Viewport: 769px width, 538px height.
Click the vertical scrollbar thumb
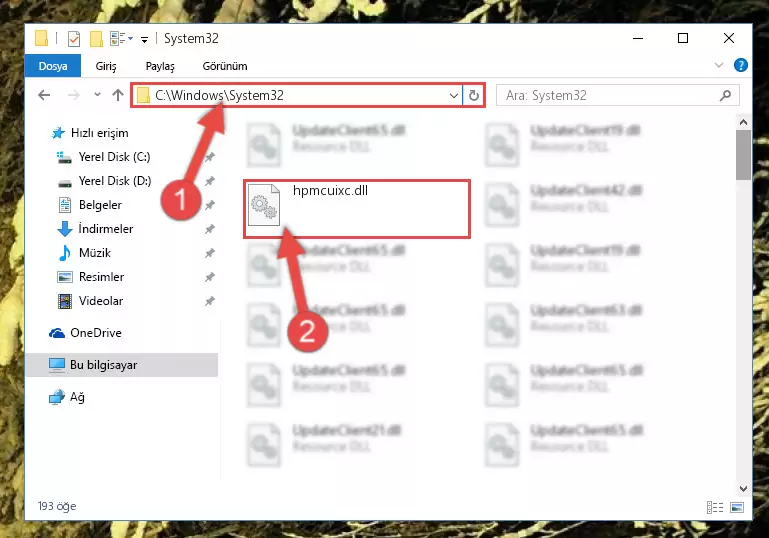pos(743,155)
